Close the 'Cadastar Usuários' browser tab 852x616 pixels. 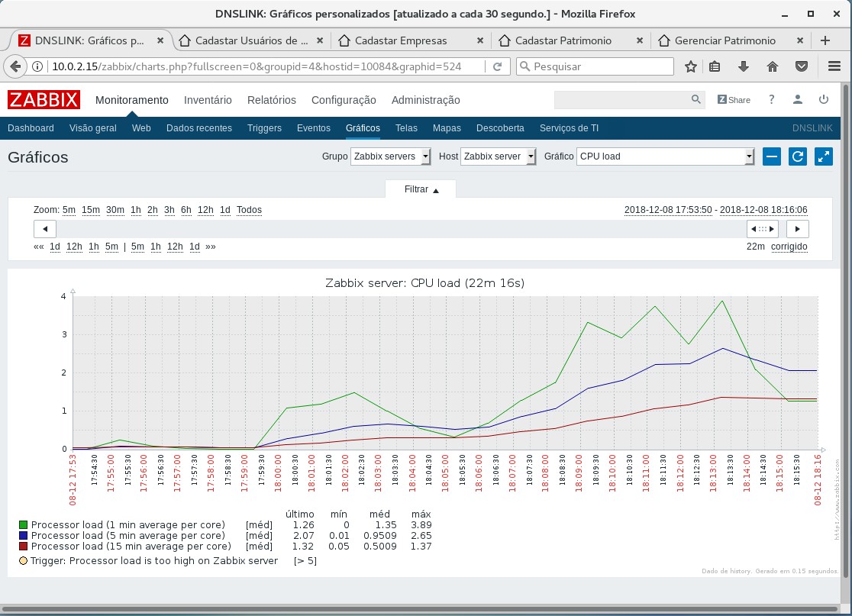(x=319, y=40)
